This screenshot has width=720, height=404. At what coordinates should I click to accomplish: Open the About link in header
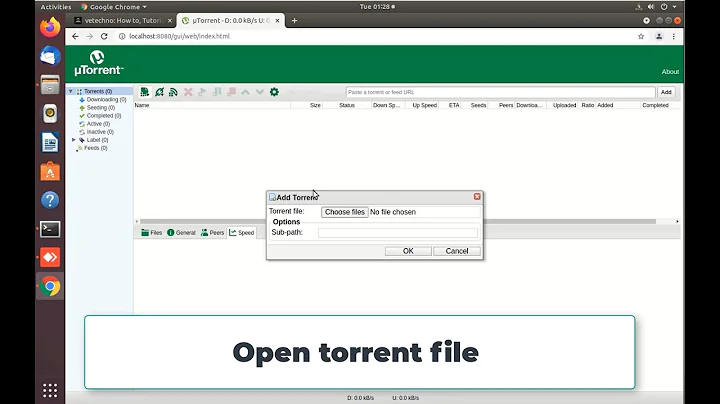click(x=670, y=72)
